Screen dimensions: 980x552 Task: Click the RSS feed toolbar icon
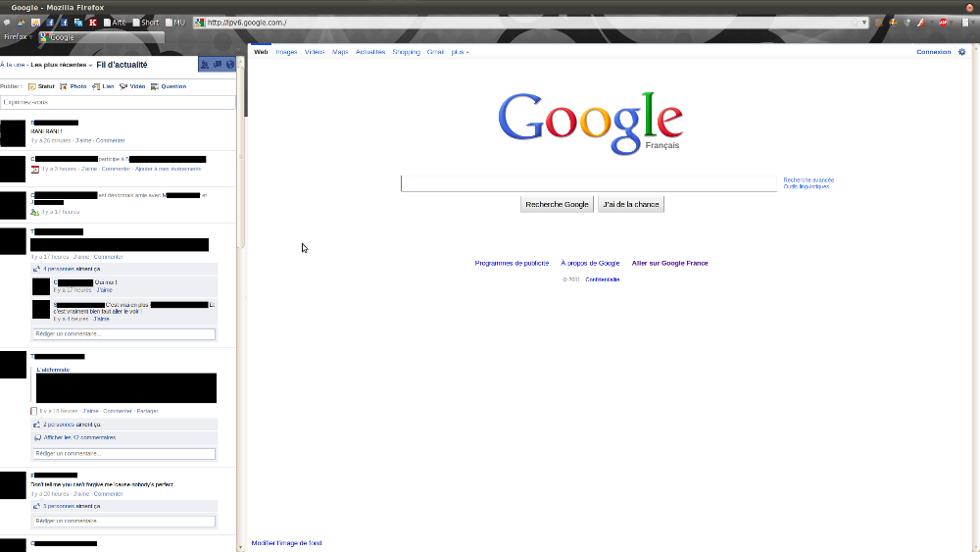click(x=878, y=23)
